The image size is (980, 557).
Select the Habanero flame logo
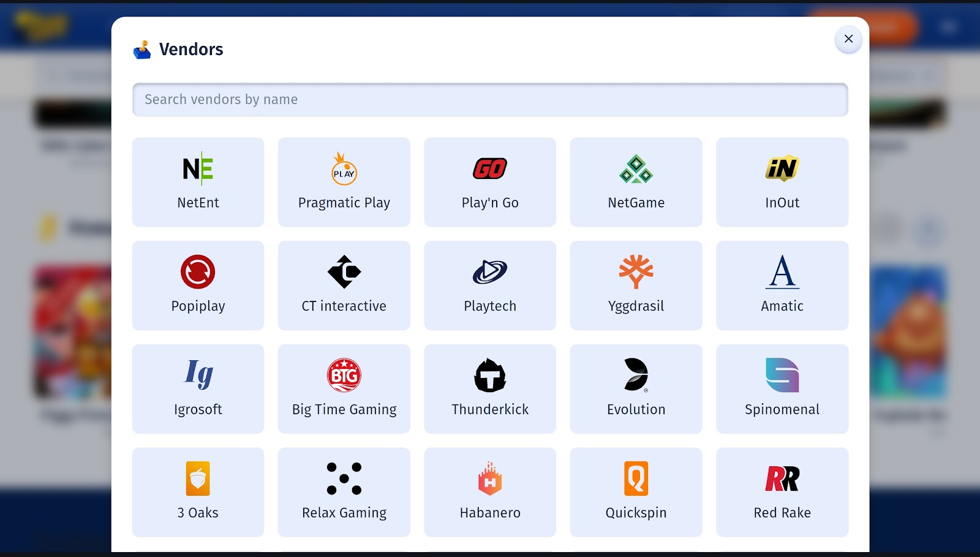pyautogui.click(x=490, y=479)
